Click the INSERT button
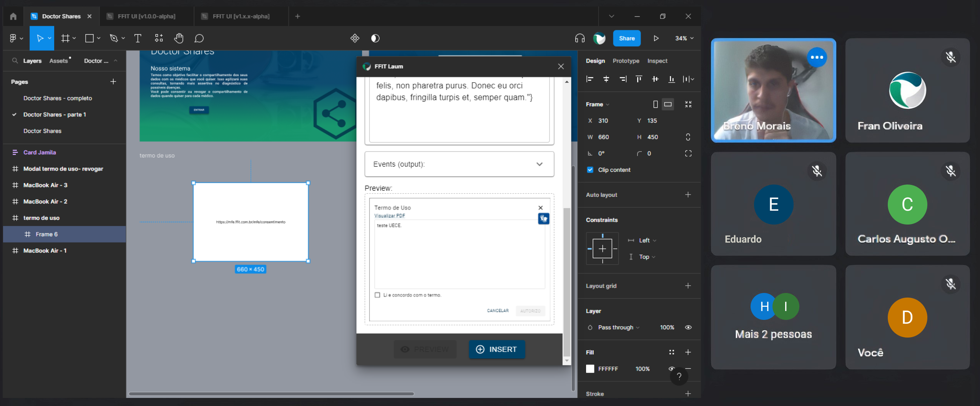This screenshot has height=406, width=980. click(x=497, y=349)
